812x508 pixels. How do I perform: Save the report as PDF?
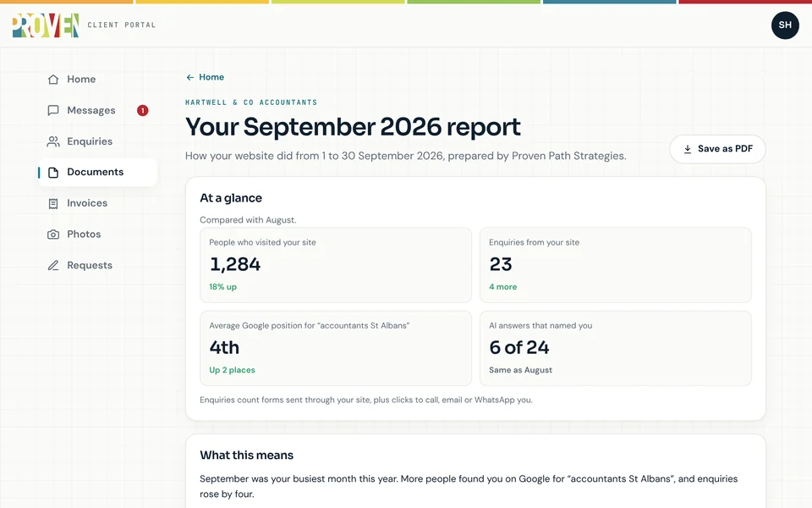coord(717,149)
